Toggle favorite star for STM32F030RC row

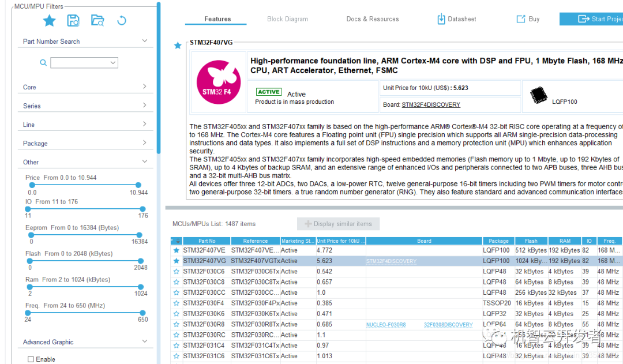click(x=176, y=335)
